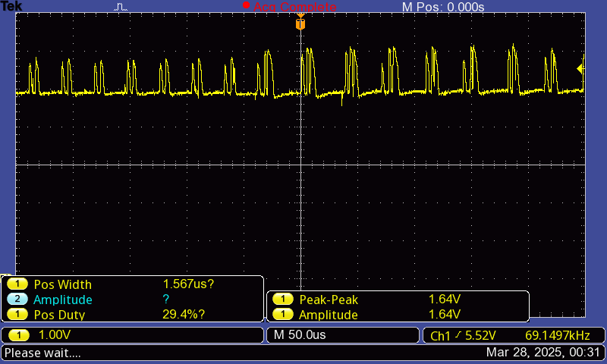Click the Ch1 trigger source label
607x364 pixels.
[x=441, y=336]
